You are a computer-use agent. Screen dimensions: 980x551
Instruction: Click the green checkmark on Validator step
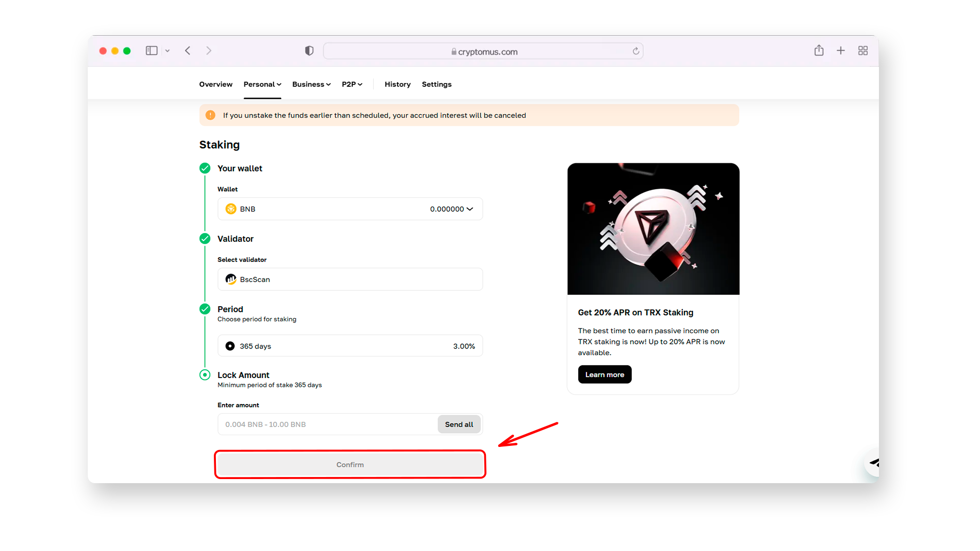(205, 239)
